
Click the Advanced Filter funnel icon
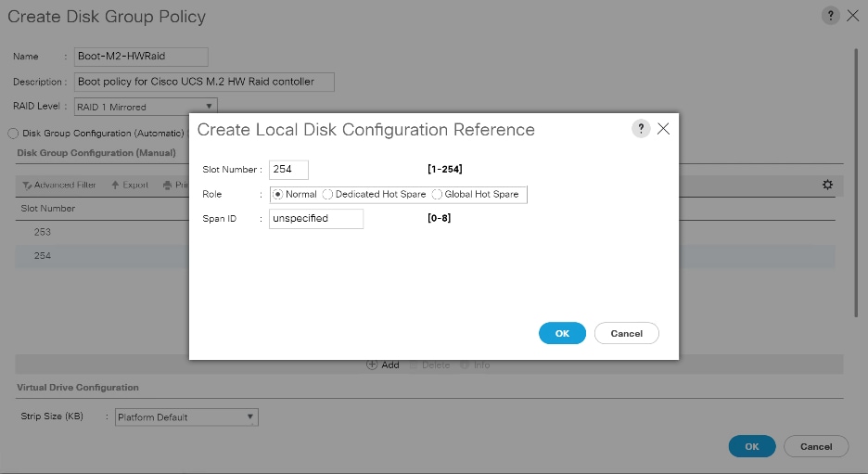[27, 186]
